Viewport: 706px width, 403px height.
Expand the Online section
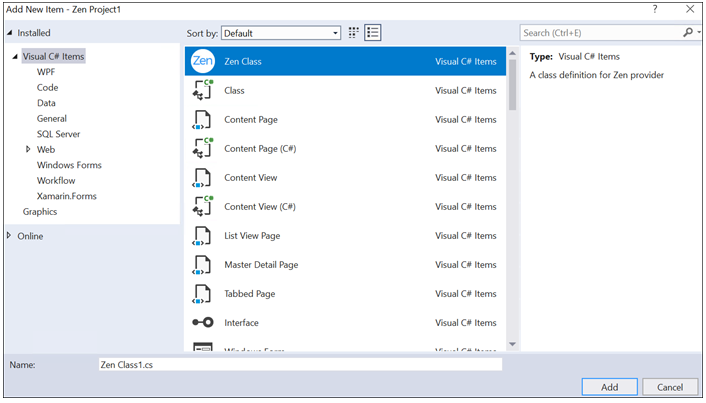click(x=9, y=235)
